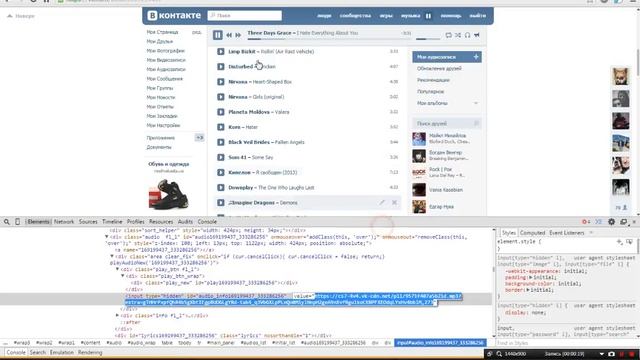Toggle the DevTools device mode icon

[x=17, y=222]
